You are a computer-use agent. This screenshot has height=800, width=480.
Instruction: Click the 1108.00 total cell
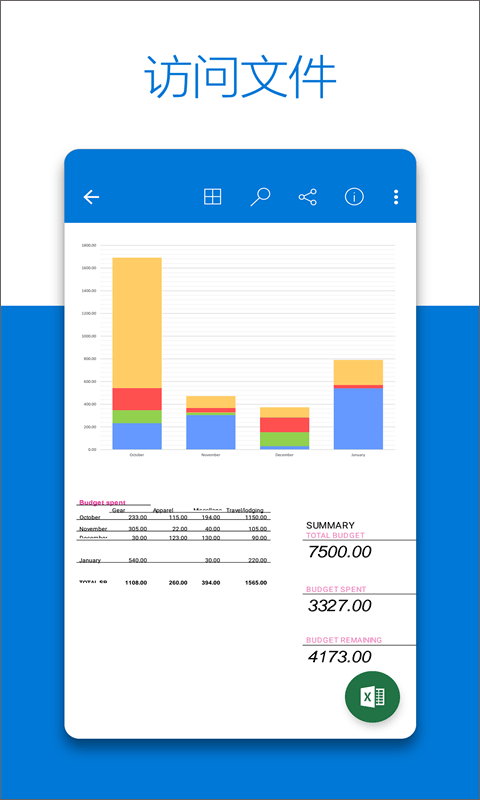tap(136, 583)
